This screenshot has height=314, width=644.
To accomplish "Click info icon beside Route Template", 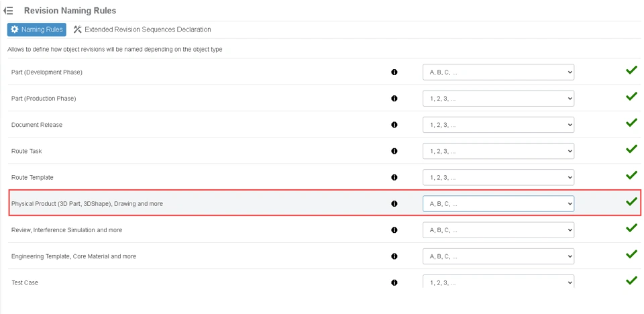I will tap(394, 177).
